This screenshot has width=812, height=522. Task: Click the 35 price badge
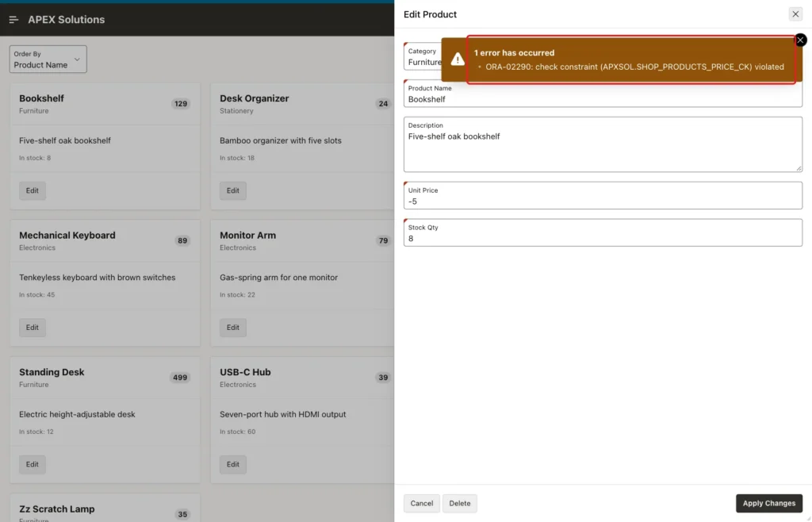182,514
